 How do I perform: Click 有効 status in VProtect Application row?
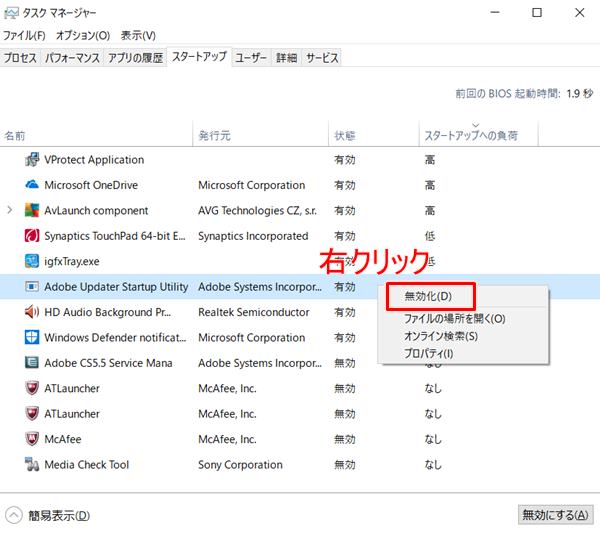pyautogui.click(x=345, y=160)
